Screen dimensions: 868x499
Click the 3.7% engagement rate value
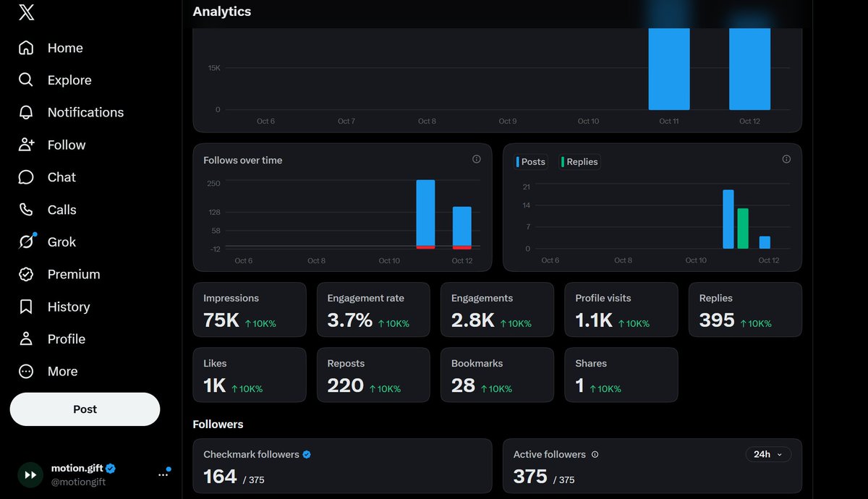350,320
